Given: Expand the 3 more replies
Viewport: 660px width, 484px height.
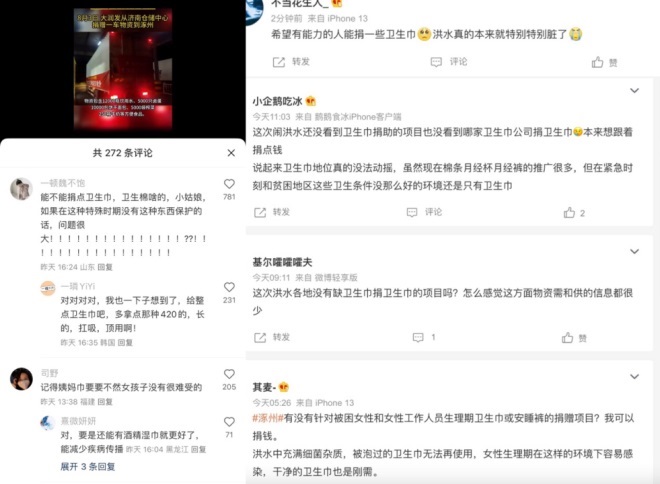Looking at the screenshot, I should (88, 466).
